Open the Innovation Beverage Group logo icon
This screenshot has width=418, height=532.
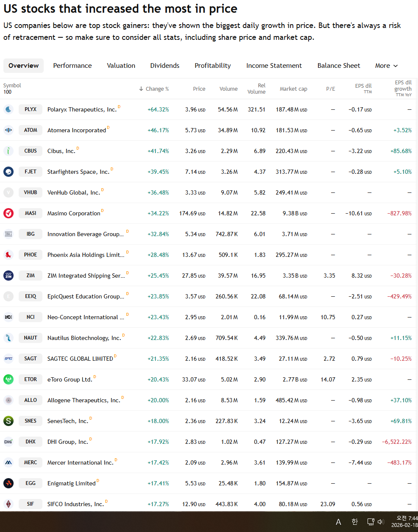pyautogui.click(x=8, y=234)
